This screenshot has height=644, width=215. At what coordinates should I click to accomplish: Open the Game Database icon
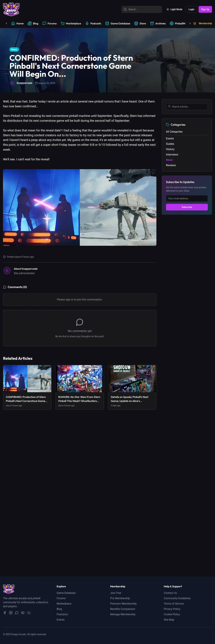(107, 24)
